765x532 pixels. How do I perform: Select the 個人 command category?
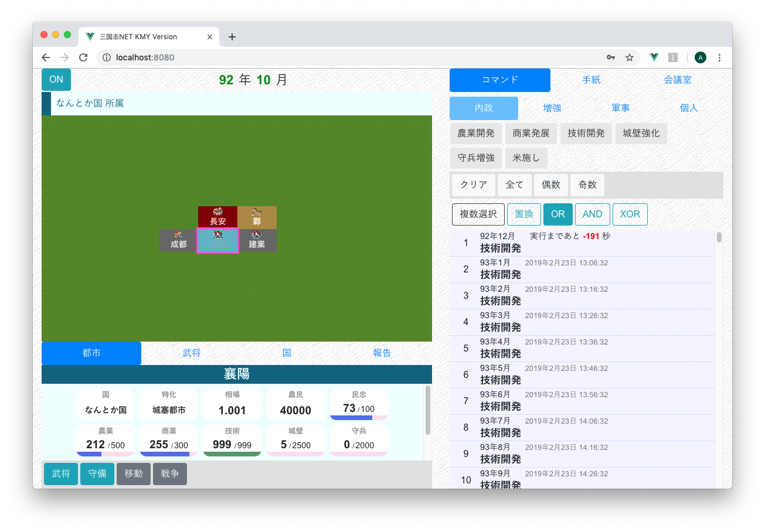pyautogui.click(x=689, y=108)
